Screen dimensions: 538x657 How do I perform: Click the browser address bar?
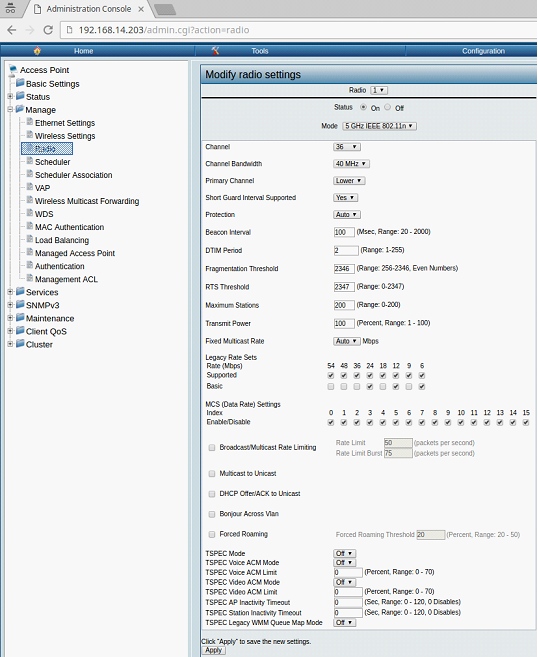tap(297, 30)
